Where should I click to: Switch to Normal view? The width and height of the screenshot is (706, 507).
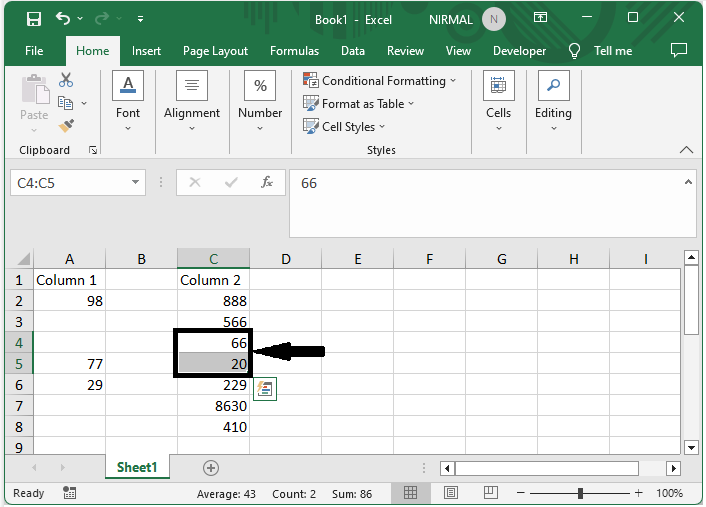[x=411, y=493]
